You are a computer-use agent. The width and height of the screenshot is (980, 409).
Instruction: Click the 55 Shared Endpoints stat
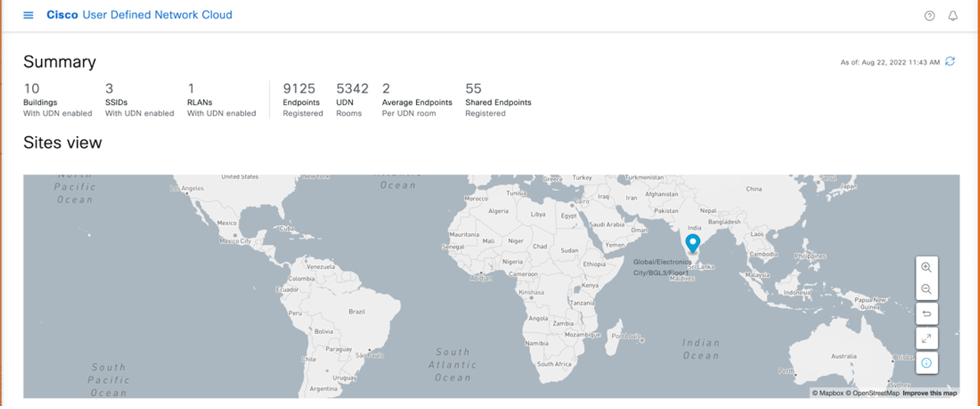(x=473, y=88)
